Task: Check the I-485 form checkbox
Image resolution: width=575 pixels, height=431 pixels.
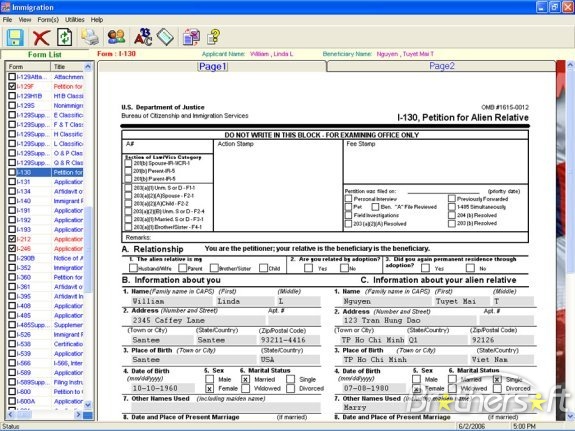Action: click(x=12, y=315)
